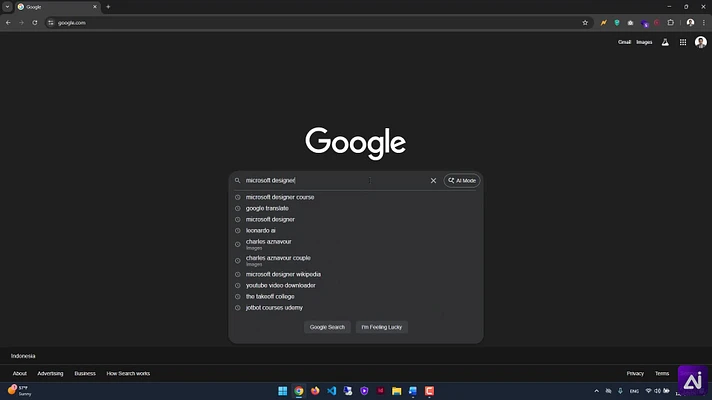Click the I'm Feeling Lucky button
This screenshot has height=400, width=712.
[381, 327]
